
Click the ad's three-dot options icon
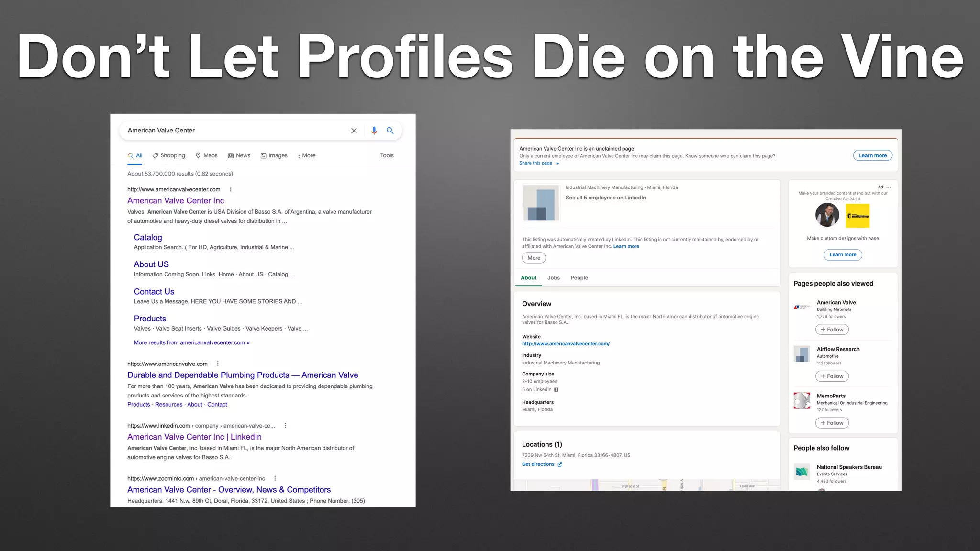click(x=889, y=187)
